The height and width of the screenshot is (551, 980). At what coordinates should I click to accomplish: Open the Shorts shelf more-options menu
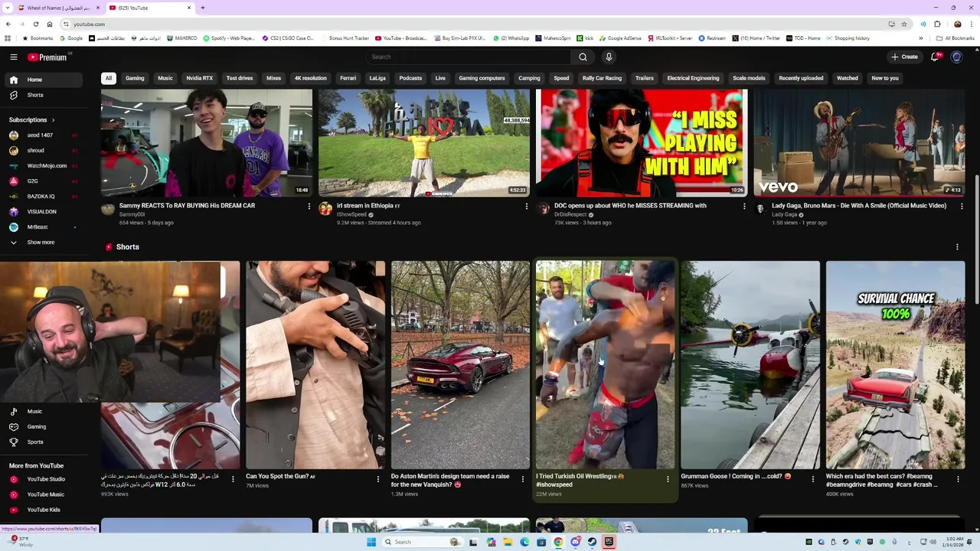click(957, 247)
